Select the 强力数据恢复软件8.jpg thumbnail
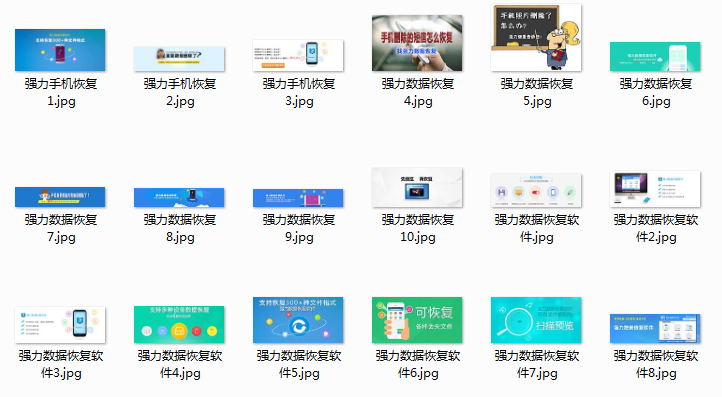The image size is (722, 397). click(655, 328)
